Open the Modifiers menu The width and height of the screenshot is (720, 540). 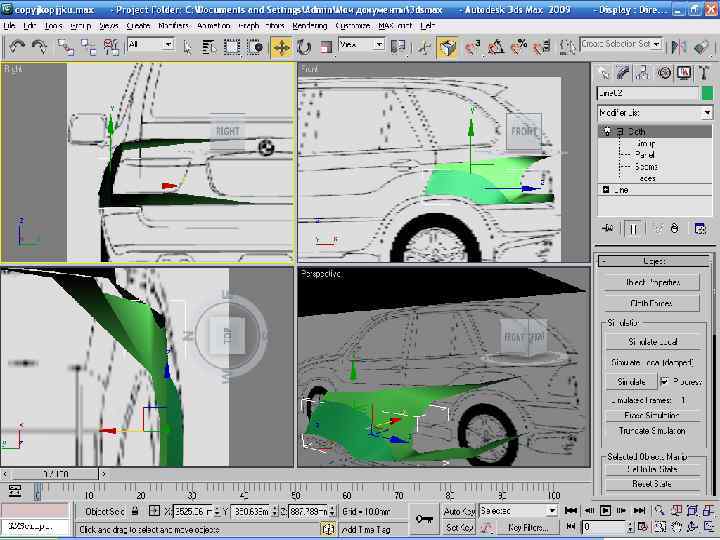coord(173,24)
